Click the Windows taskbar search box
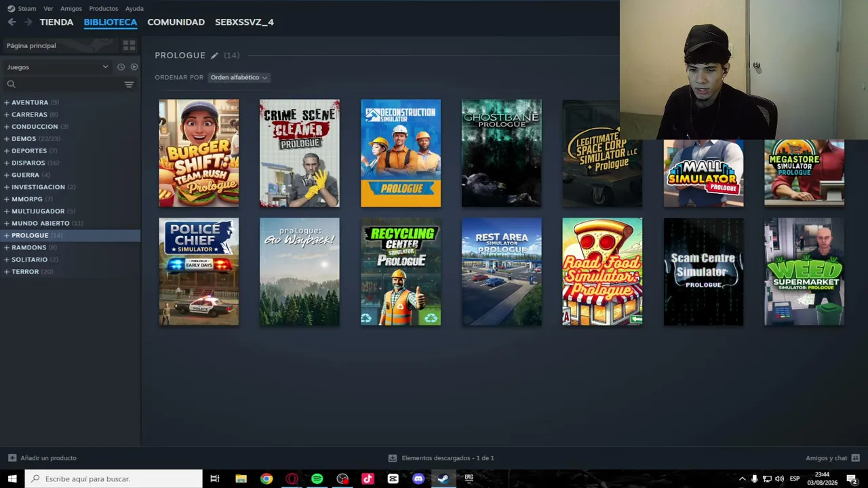 pyautogui.click(x=114, y=479)
